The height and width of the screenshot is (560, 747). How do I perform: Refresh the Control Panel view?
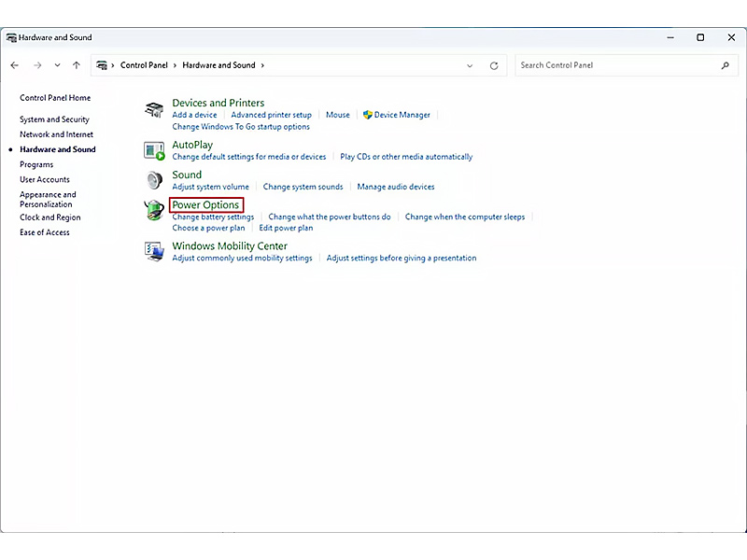point(494,65)
